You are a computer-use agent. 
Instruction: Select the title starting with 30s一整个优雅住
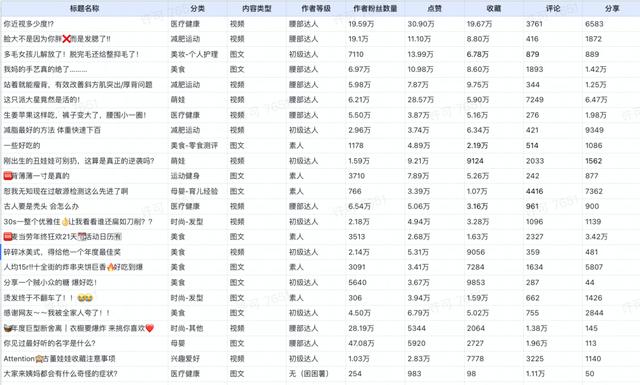(x=78, y=222)
